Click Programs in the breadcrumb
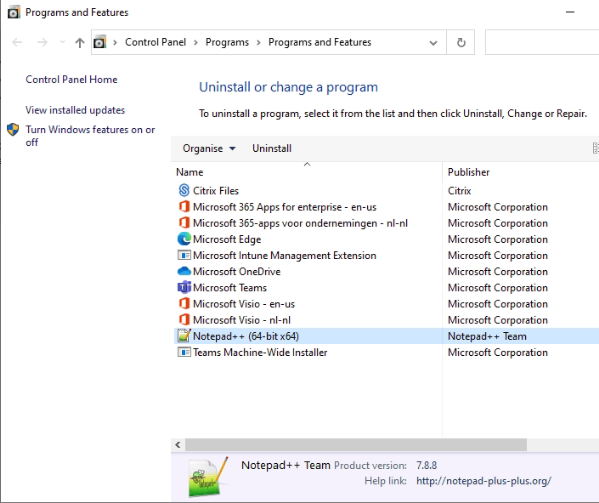Image resolution: width=599 pixels, height=503 pixels. pos(227,42)
